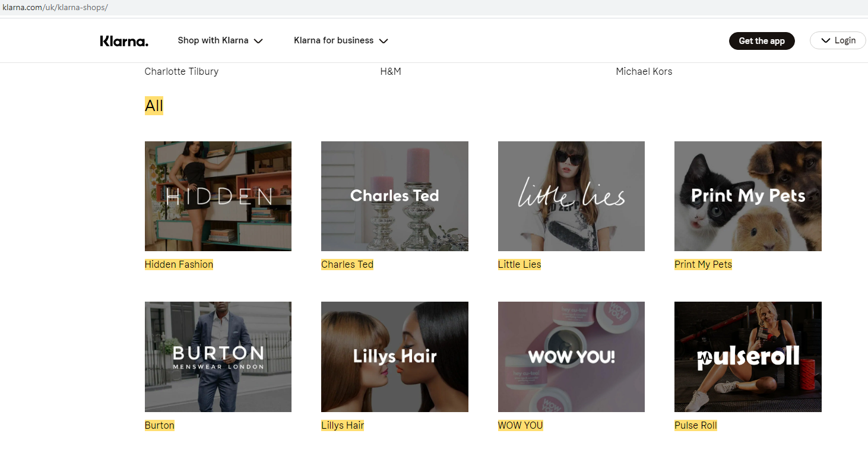Screen dimensions: 868x459
Task: Open the Charles Ted thumbnail image
Action: (x=395, y=196)
